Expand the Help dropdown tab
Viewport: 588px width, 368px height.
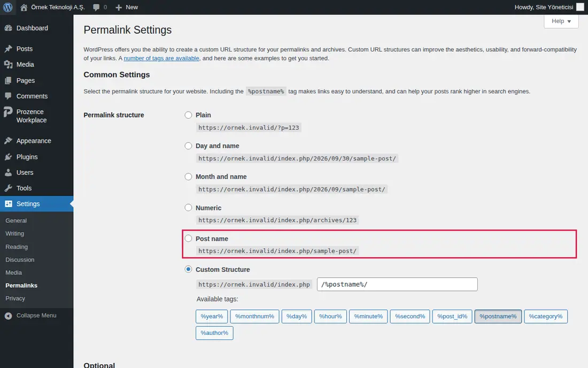[x=561, y=21]
